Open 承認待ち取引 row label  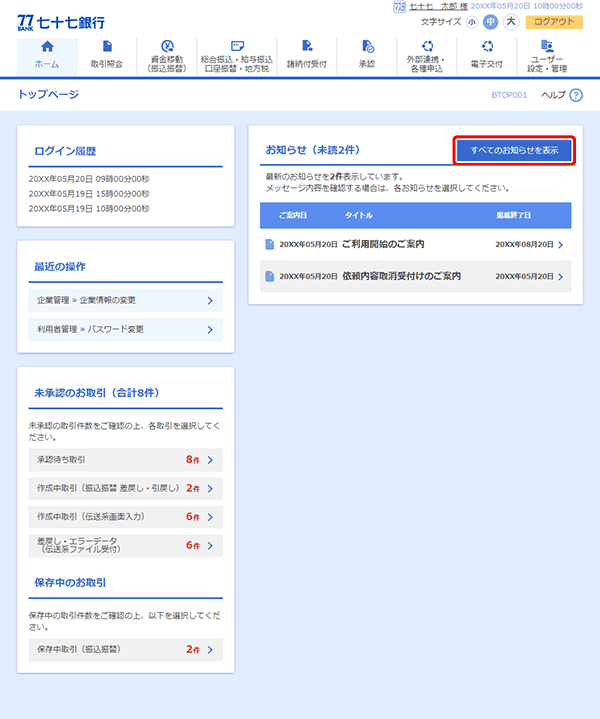(61, 459)
